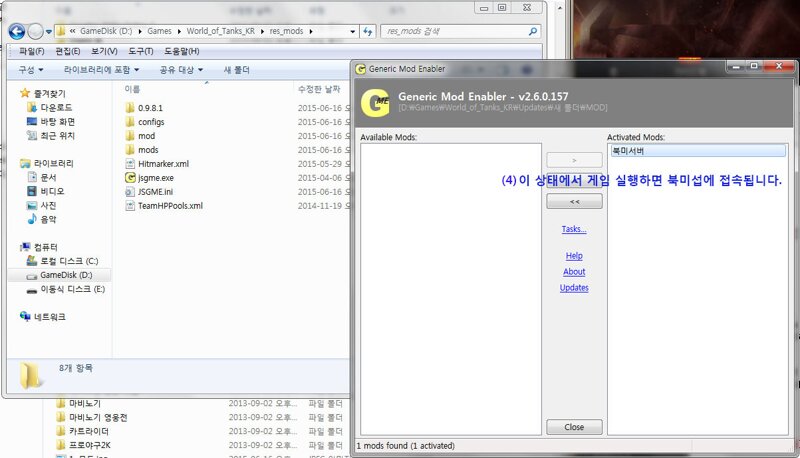This screenshot has width=800, height=458.
Task: Open 로컬 디스크 (C:) in sidebar
Action: [x=69, y=261]
